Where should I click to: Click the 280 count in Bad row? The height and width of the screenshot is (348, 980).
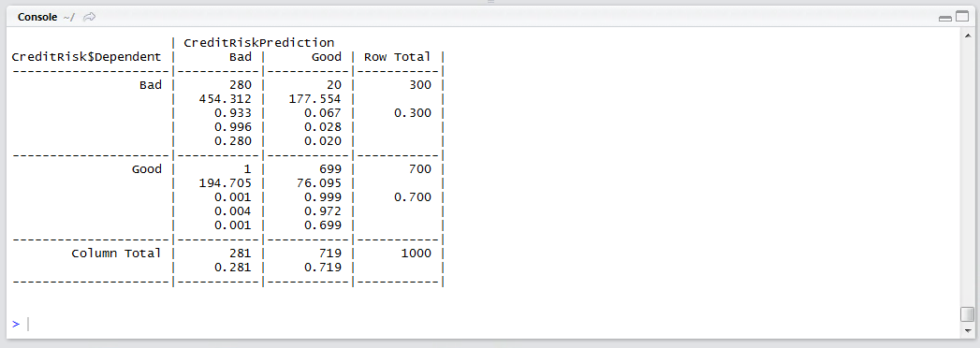coord(241,85)
